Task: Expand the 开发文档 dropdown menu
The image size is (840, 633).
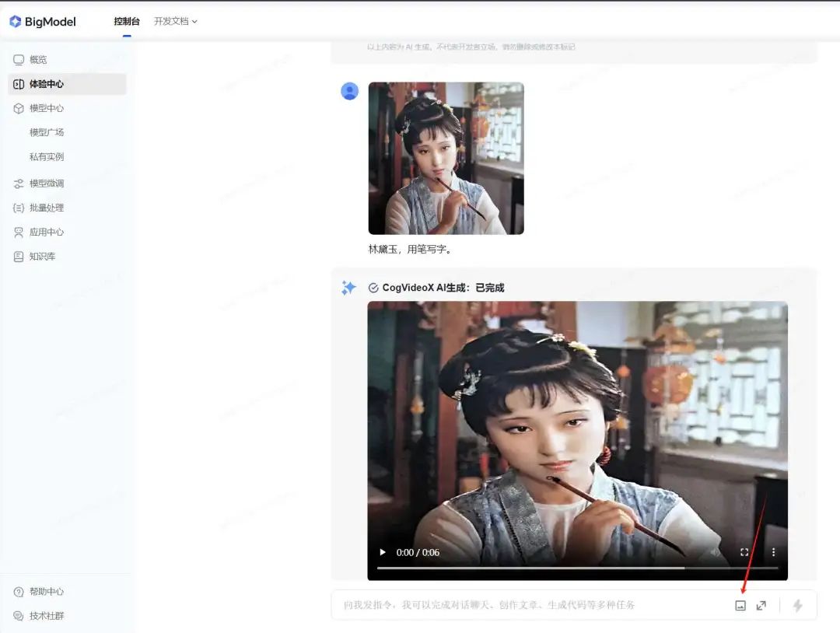Action: [x=176, y=22]
